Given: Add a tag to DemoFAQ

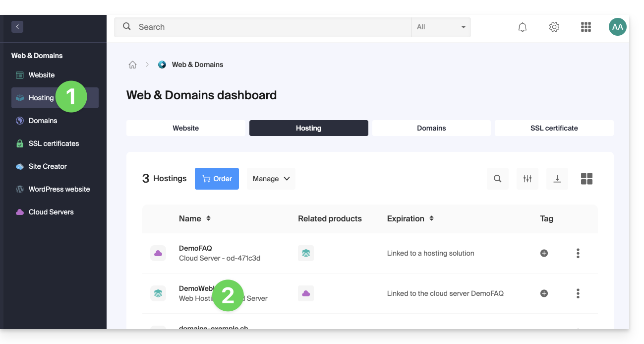Looking at the screenshot, I should (x=544, y=253).
